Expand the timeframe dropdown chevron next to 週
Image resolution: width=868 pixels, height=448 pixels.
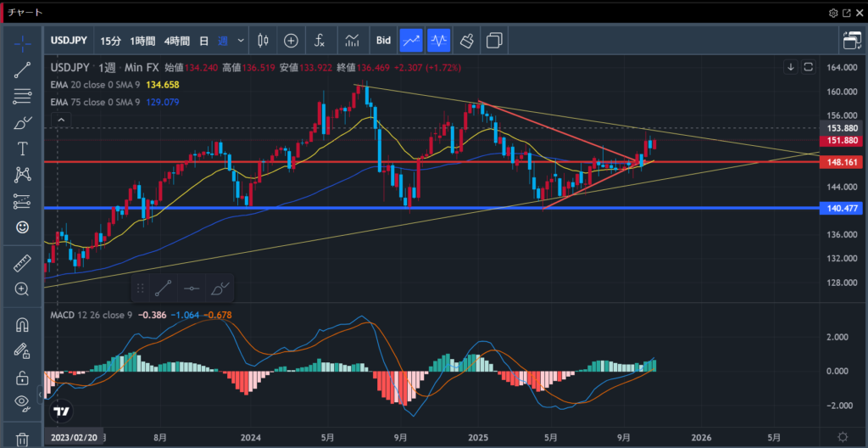tap(242, 40)
